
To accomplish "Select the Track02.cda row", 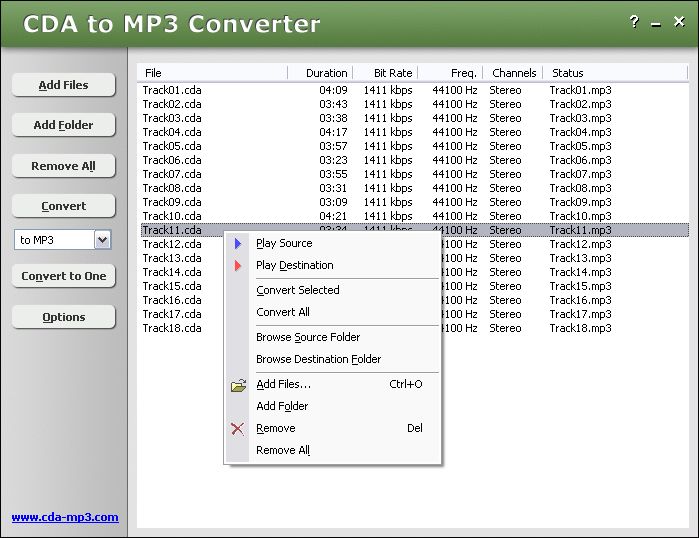I will point(415,104).
